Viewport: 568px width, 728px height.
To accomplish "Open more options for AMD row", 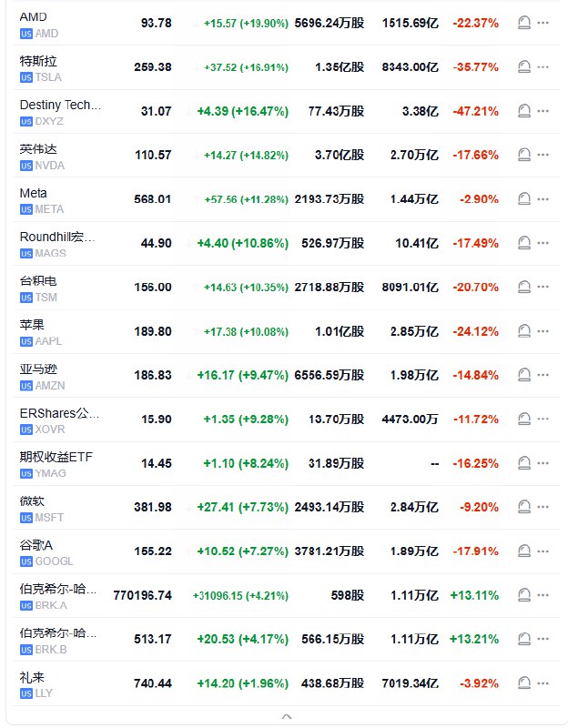I will (543, 23).
